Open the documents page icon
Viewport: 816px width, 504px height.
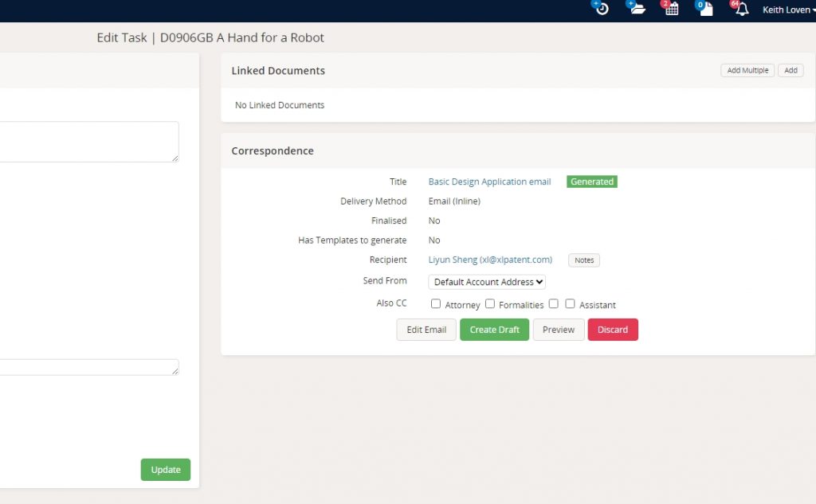tap(706, 9)
